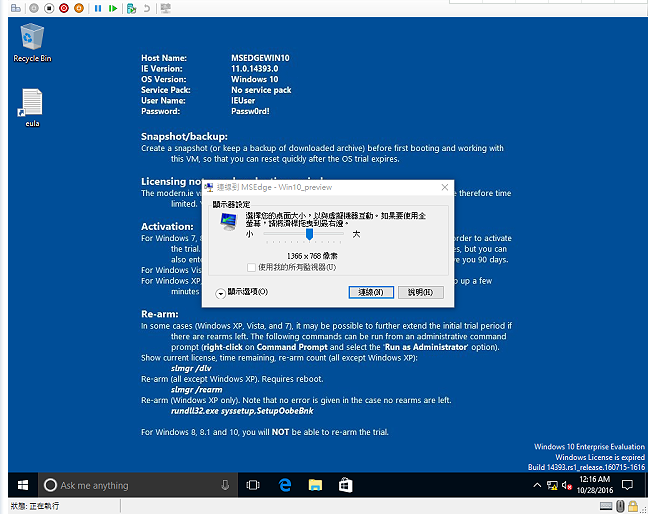Close the 連線到 MSEdge dialog

click(445, 187)
